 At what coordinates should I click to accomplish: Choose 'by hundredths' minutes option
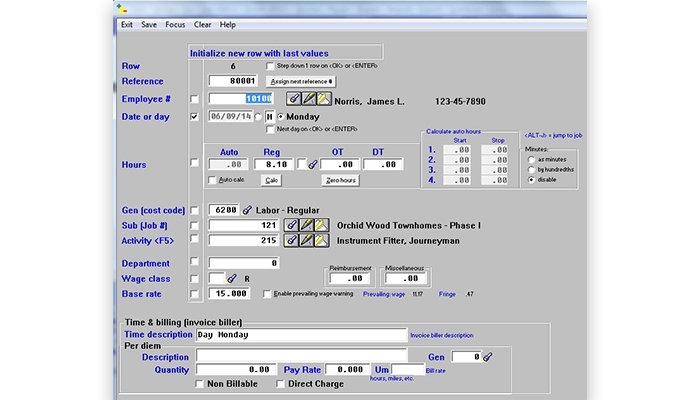530,170
